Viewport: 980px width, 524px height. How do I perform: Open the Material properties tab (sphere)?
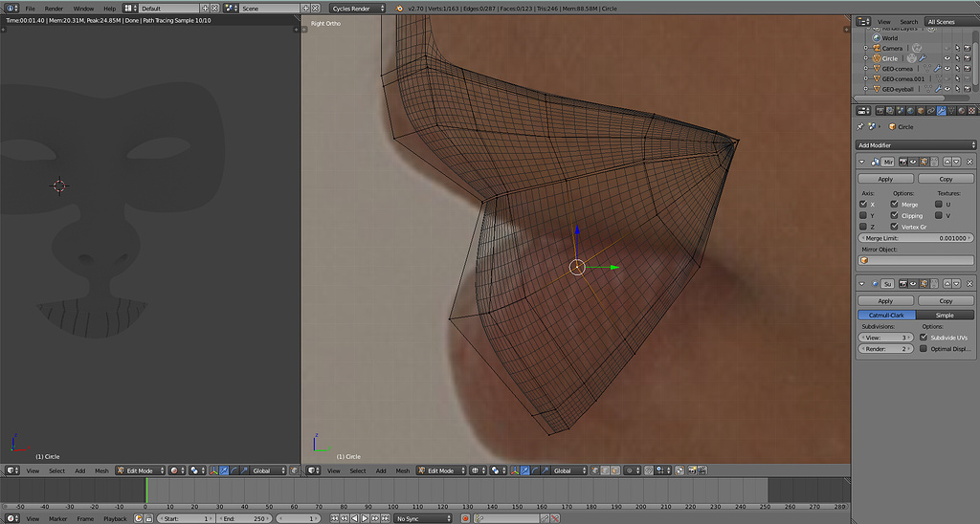[962, 111]
